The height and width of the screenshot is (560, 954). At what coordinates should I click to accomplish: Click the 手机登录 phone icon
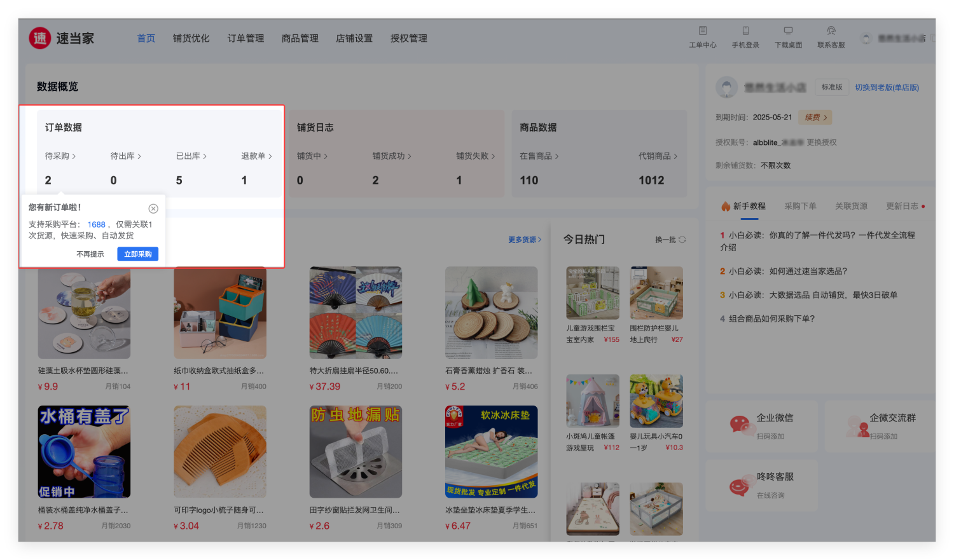click(x=745, y=31)
